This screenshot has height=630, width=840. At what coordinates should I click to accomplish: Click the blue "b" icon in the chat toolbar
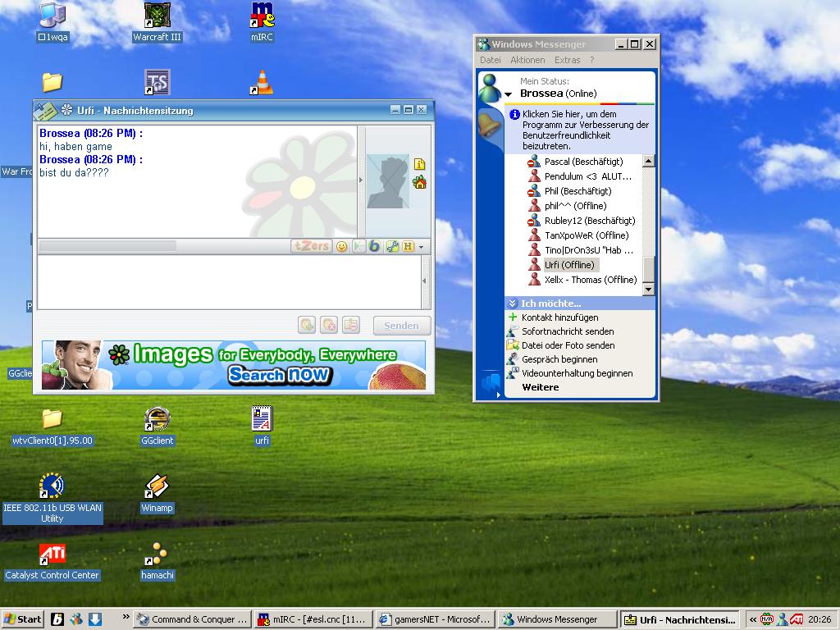point(374,246)
